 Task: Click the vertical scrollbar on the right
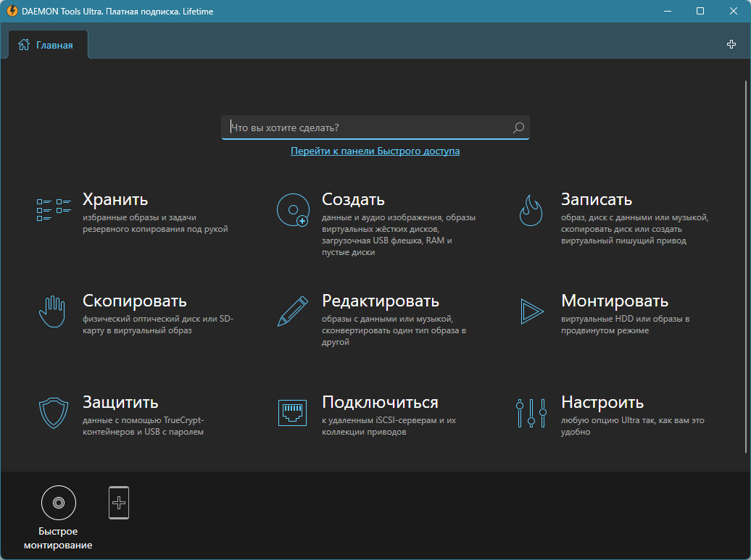746,267
